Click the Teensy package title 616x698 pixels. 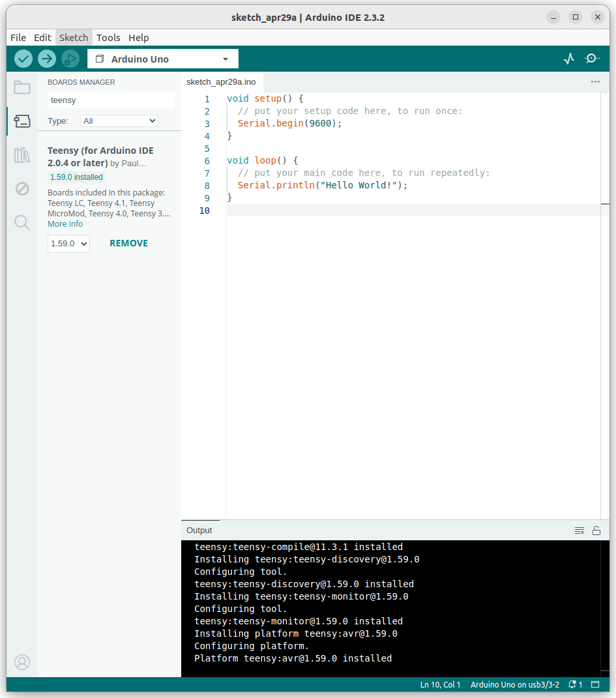[x=100, y=156]
